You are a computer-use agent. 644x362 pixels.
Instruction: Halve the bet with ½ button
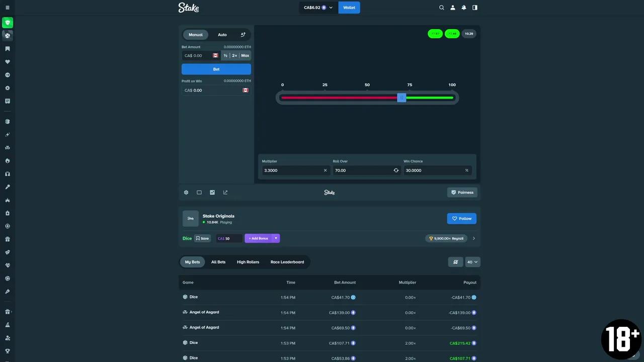click(225, 55)
